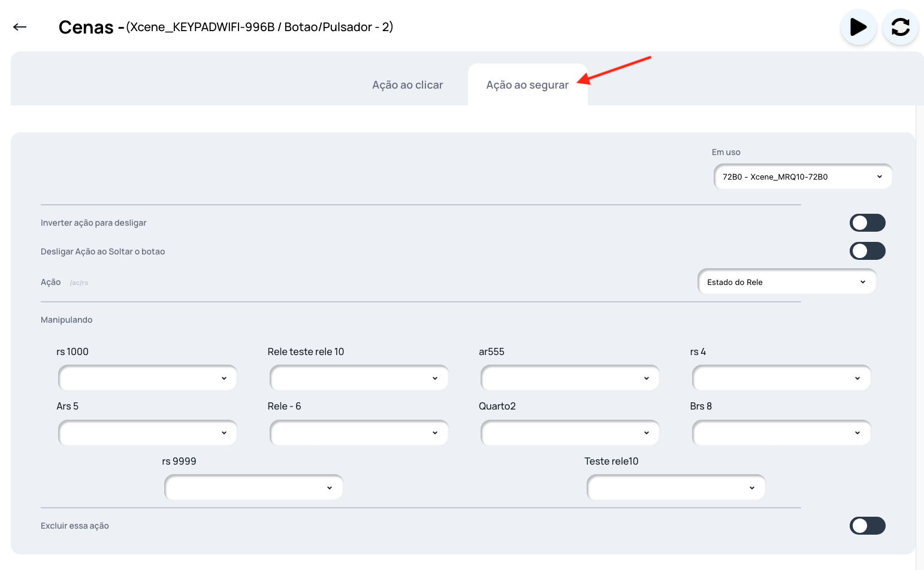Expand the rs 1000 dropdown

click(x=147, y=378)
